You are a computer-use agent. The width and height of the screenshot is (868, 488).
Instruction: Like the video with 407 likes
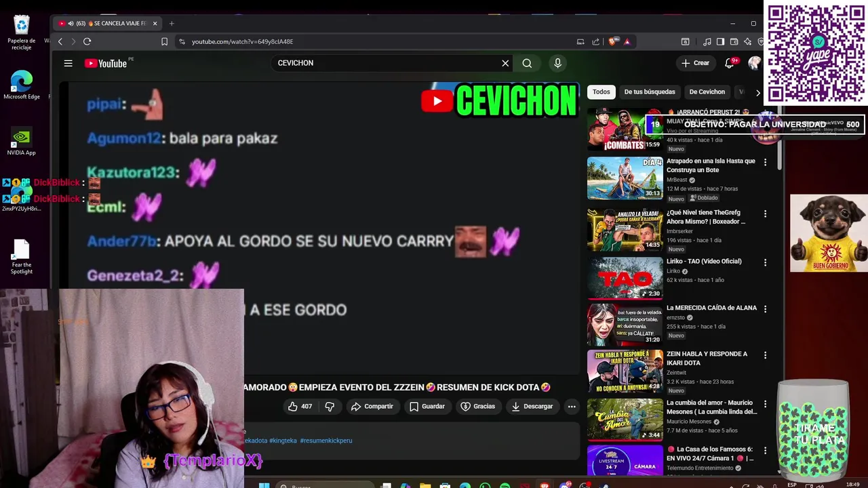[x=300, y=407]
